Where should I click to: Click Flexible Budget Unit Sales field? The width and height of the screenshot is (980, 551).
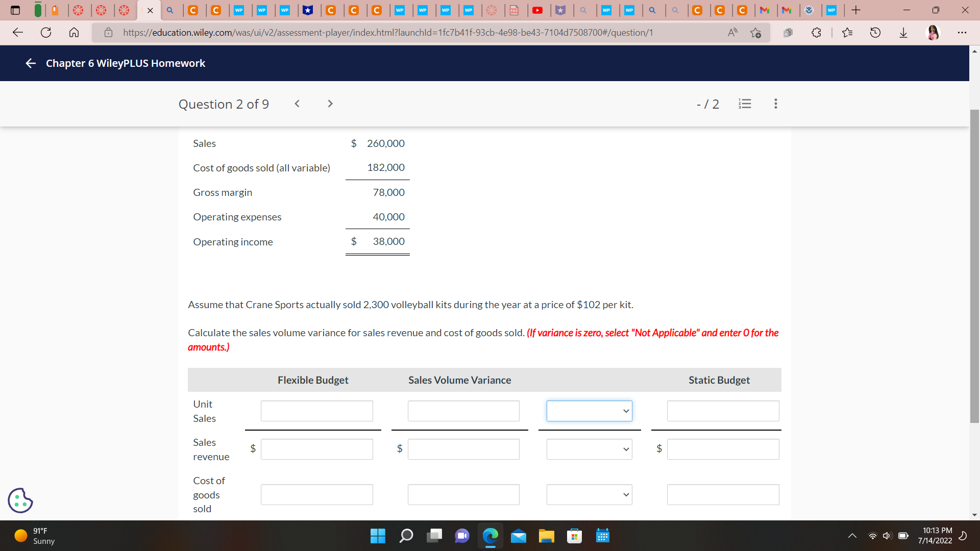pyautogui.click(x=316, y=411)
